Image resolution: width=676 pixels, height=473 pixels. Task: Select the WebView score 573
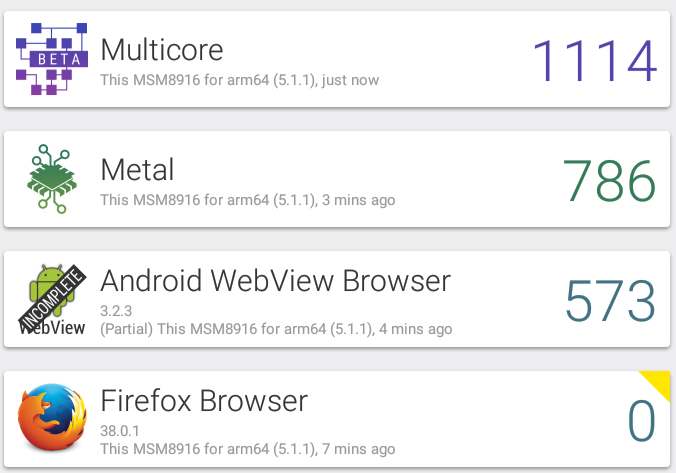click(610, 301)
